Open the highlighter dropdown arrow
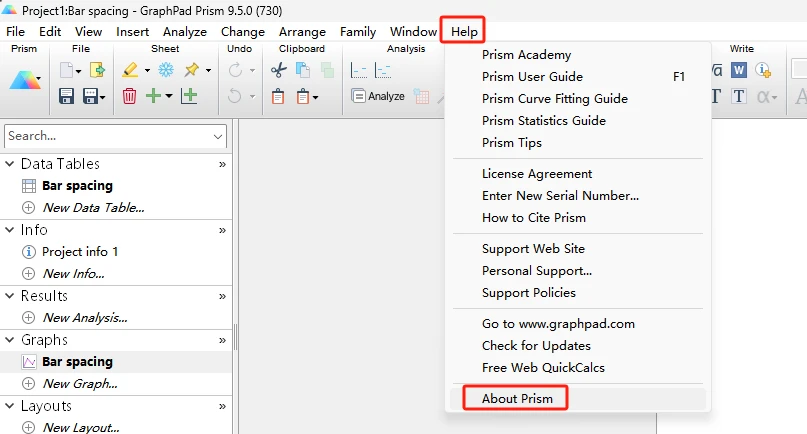The width and height of the screenshot is (807, 434). [147, 71]
